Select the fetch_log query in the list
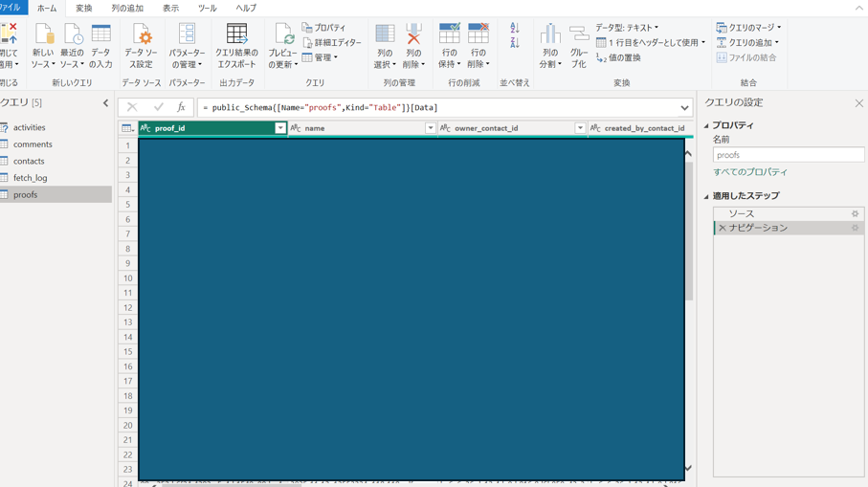868x487 pixels. pyautogui.click(x=31, y=178)
